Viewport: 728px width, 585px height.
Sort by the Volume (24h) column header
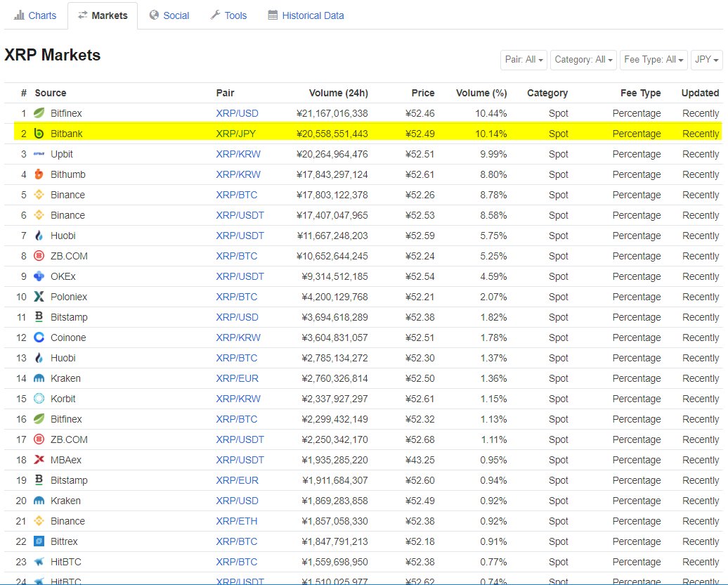339,93
